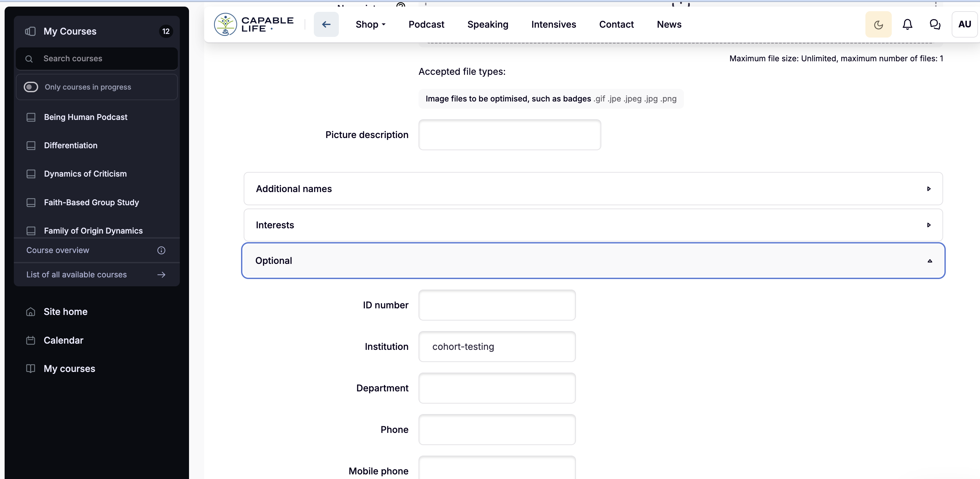Image resolution: width=980 pixels, height=479 pixels.
Task: Click the Institution input field
Action: 497,347
